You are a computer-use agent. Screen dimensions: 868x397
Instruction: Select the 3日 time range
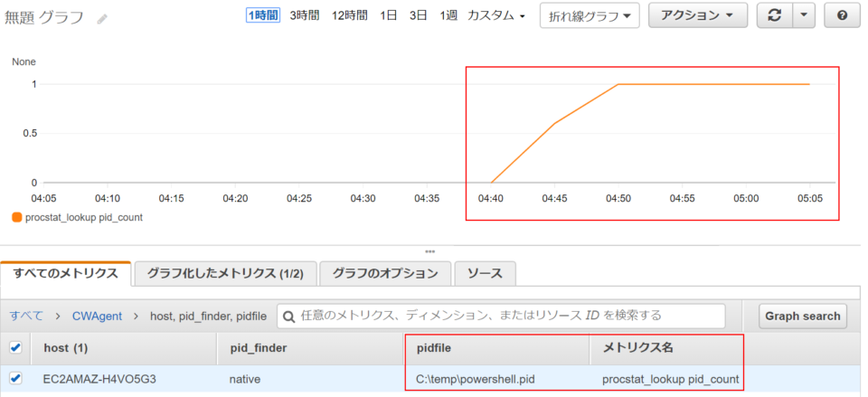419,15
